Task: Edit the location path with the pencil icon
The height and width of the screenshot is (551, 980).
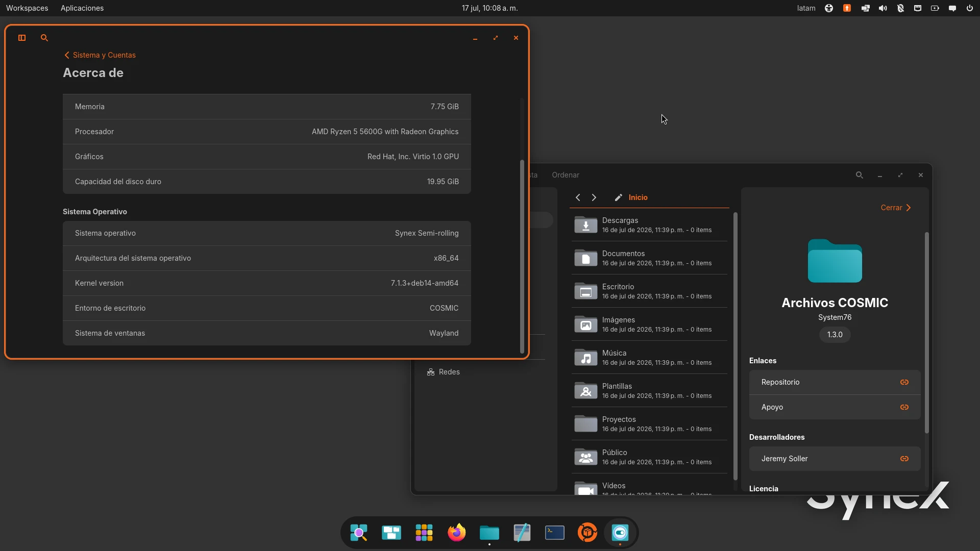Action: (x=619, y=197)
